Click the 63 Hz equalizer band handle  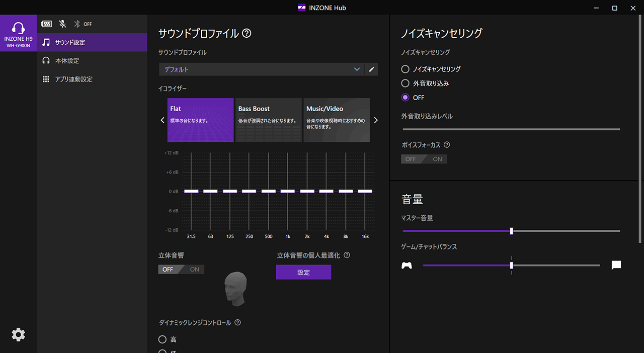[x=210, y=191]
